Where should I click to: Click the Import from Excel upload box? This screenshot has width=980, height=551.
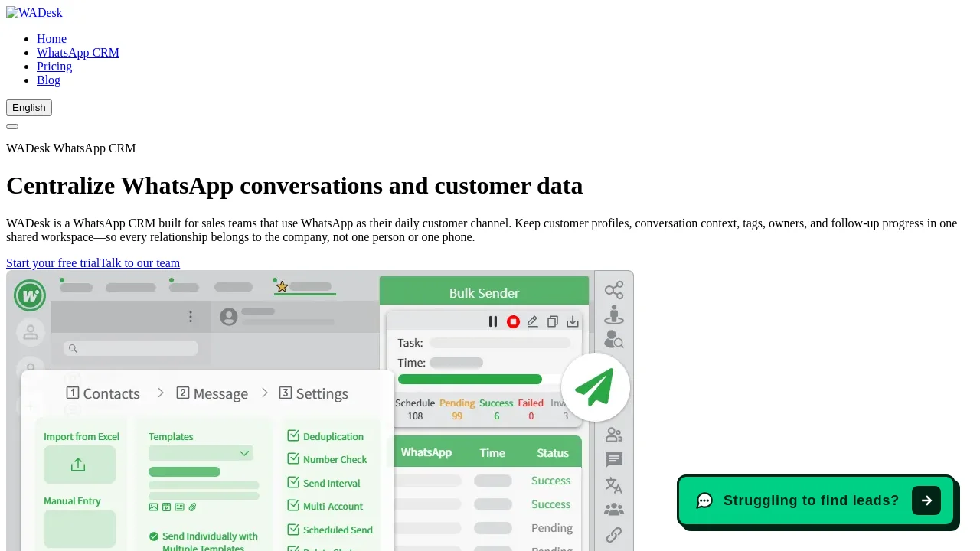80,465
